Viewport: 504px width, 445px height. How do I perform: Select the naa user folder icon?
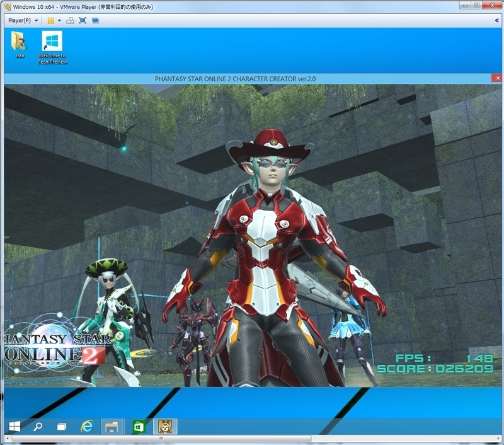point(20,44)
